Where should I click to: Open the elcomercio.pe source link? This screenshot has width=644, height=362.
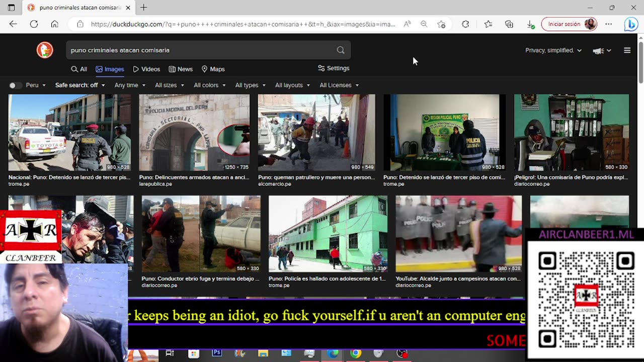pyautogui.click(x=275, y=184)
